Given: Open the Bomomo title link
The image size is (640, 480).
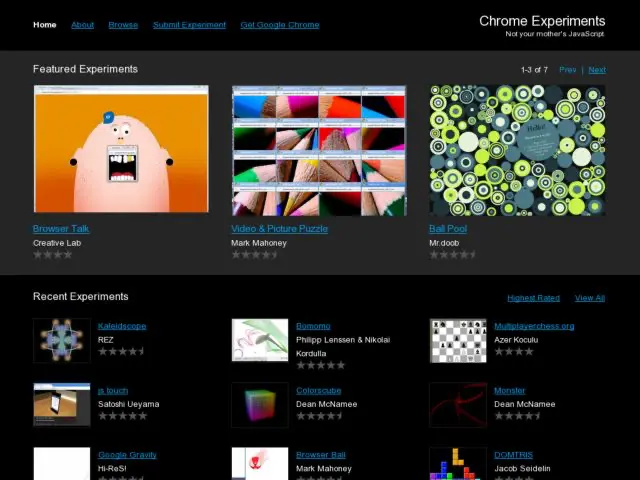Looking at the screenshot, I should pos(313,326).
